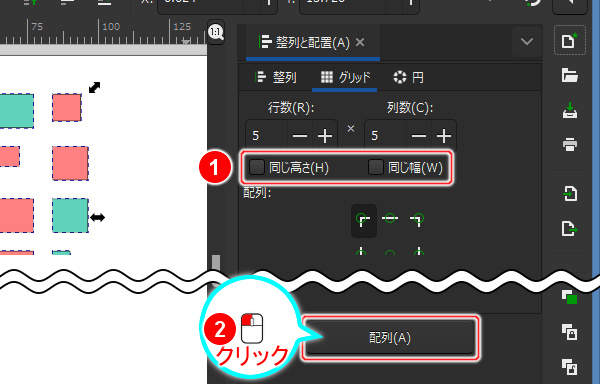The image size is (600, 384).
Task: Open a file with the folder icon
Action: 569,75
